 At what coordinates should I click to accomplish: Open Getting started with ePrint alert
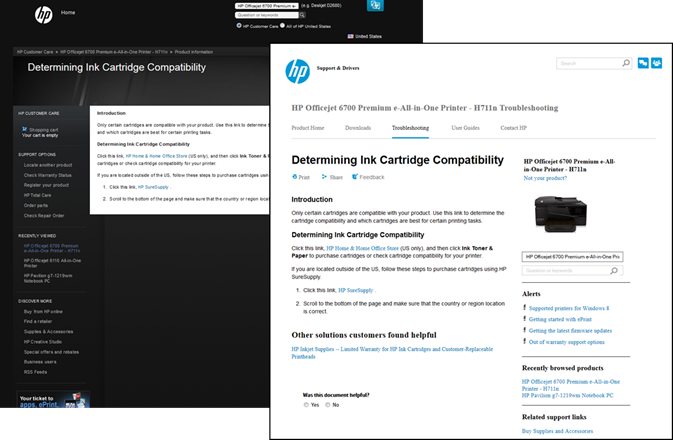[560, 319]
